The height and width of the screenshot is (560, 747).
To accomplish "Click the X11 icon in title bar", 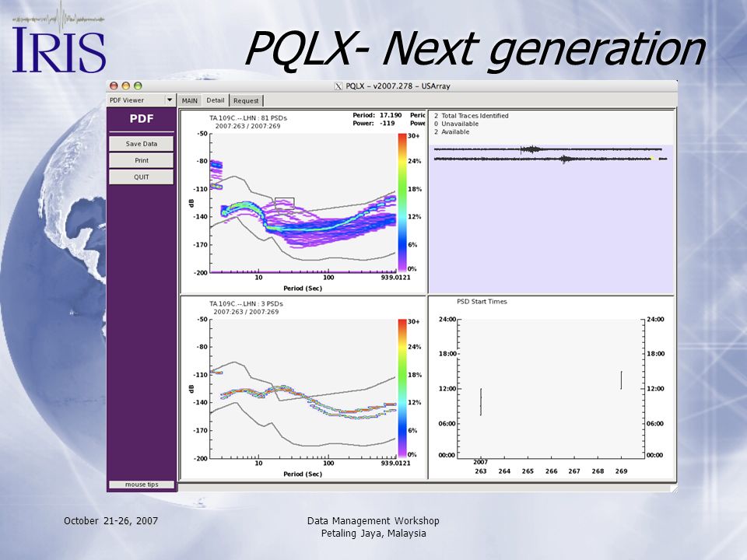I will 338,86.
